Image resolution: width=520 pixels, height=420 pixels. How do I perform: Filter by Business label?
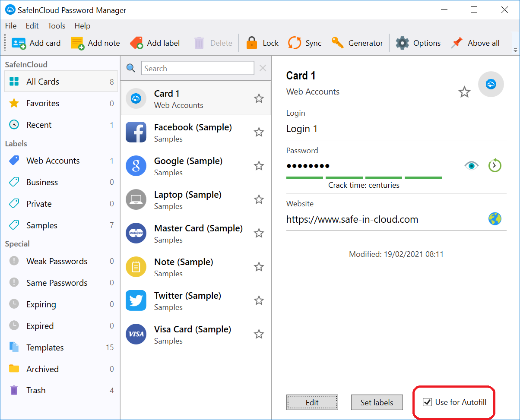pos(61,182)
